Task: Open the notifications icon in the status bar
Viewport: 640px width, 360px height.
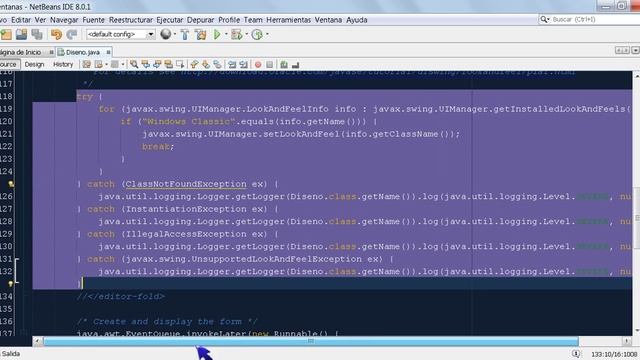Action: point(576,353)
